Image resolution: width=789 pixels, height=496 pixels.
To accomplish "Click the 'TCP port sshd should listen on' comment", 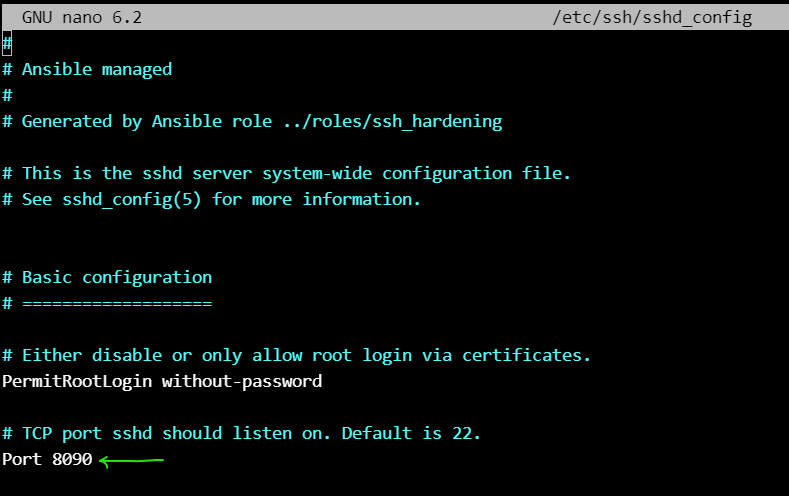I will (x=242, y=434).
